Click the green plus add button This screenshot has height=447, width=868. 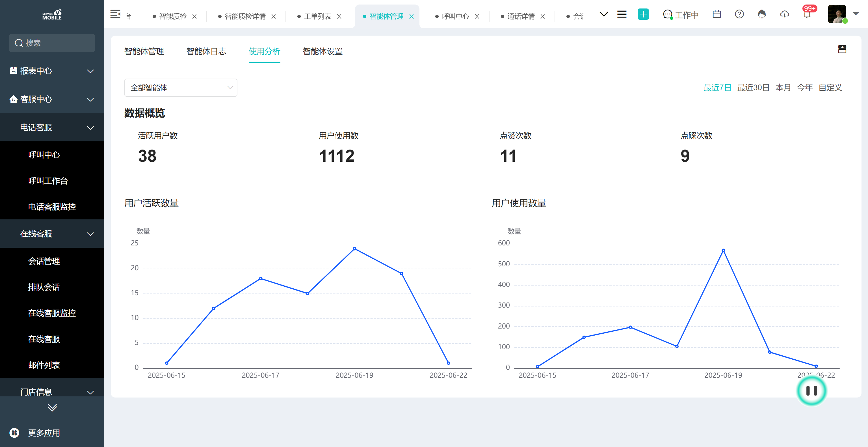[643, 14]
